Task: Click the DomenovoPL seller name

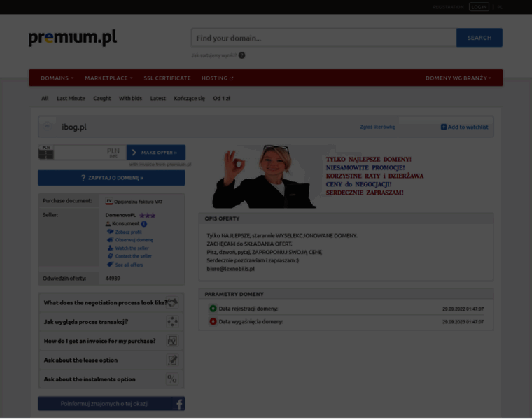Action: [x=120, y=215]
